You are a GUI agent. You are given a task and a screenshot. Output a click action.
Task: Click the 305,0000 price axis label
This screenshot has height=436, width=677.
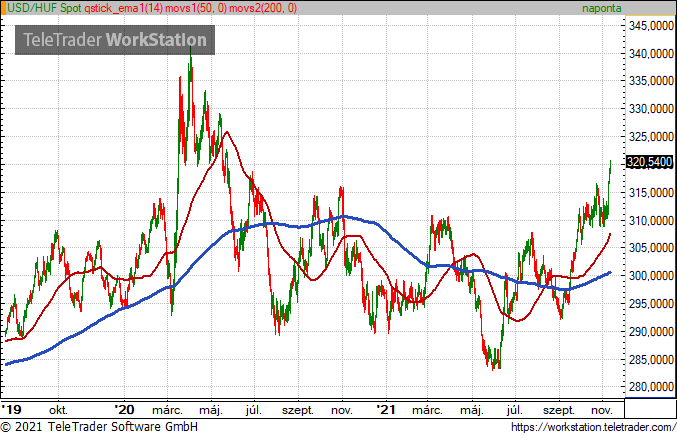652,248
